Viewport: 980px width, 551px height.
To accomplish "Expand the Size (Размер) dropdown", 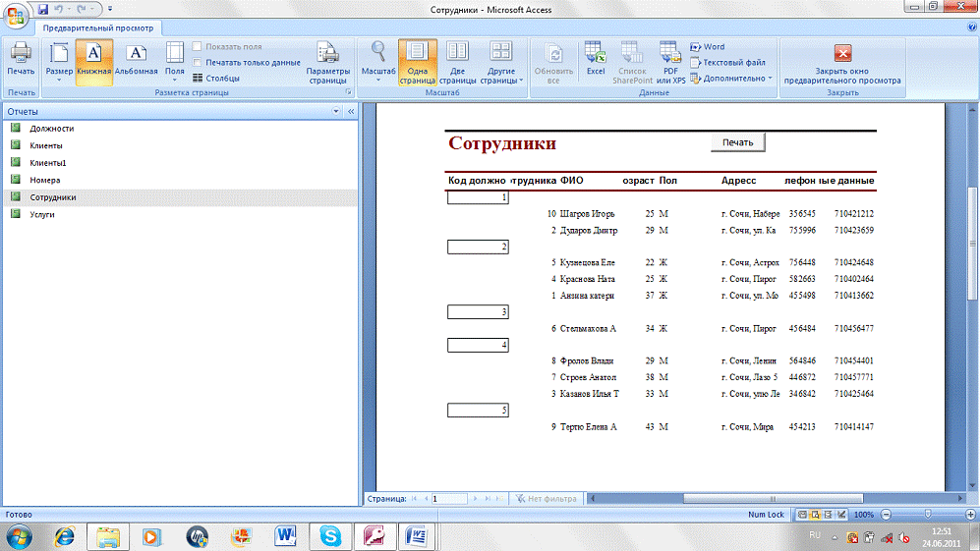I will pyautogui.click(x=59, y=61).
